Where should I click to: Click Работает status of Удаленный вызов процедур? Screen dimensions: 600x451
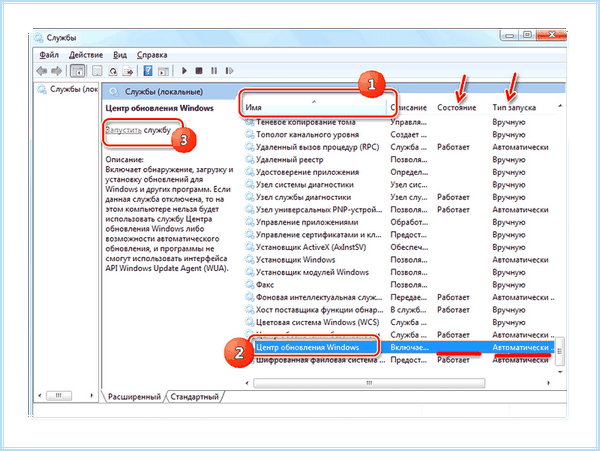(x=453, y=147)
